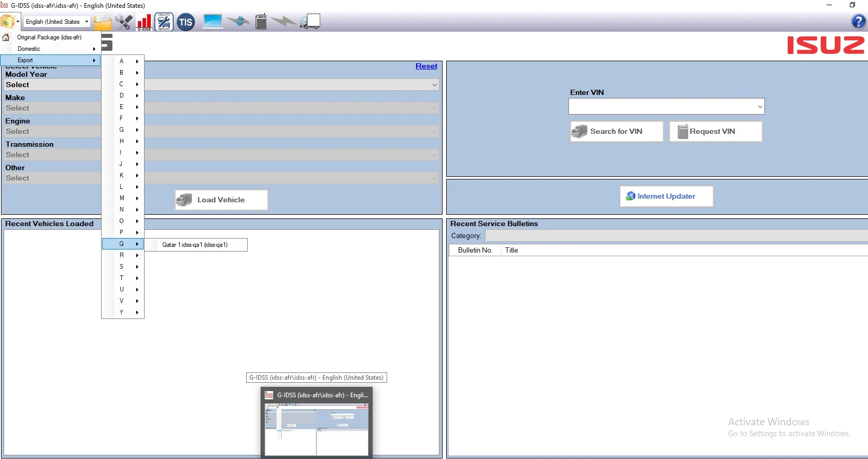Expand the S country submenu
Image resolution: width=868 pixels, height=459 pixels.
click(x=123, y=267)
